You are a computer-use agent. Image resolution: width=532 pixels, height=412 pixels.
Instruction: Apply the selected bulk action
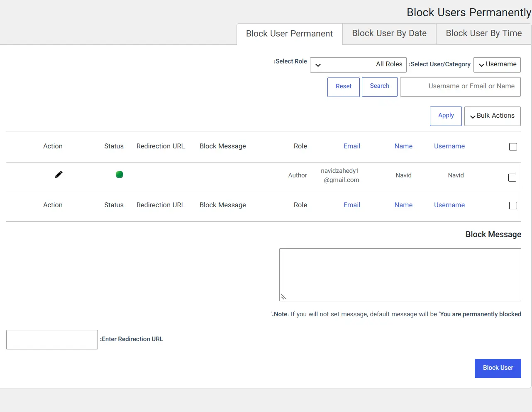tap(446, 116)
